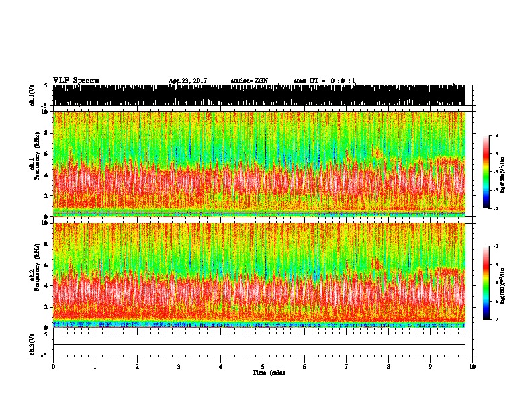Click the ch.2 color bar unit label
This screenshot has height=411, width=532.
coord(503,285)
